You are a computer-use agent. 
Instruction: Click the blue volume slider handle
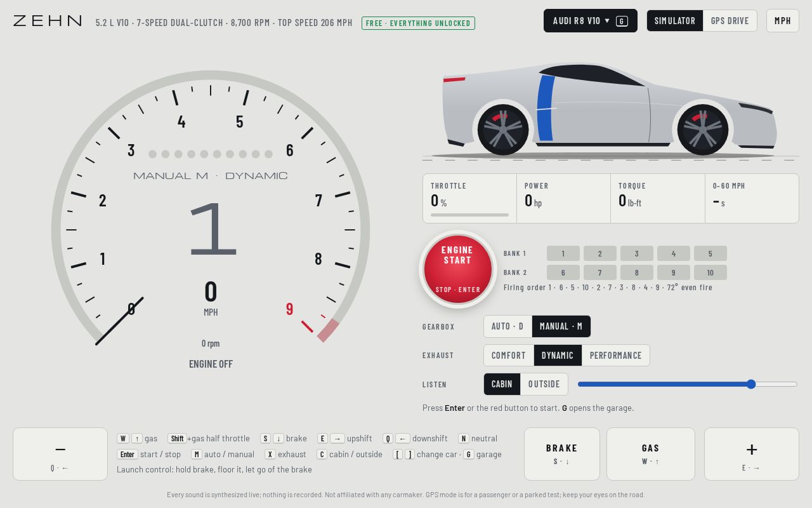point(751,384)
